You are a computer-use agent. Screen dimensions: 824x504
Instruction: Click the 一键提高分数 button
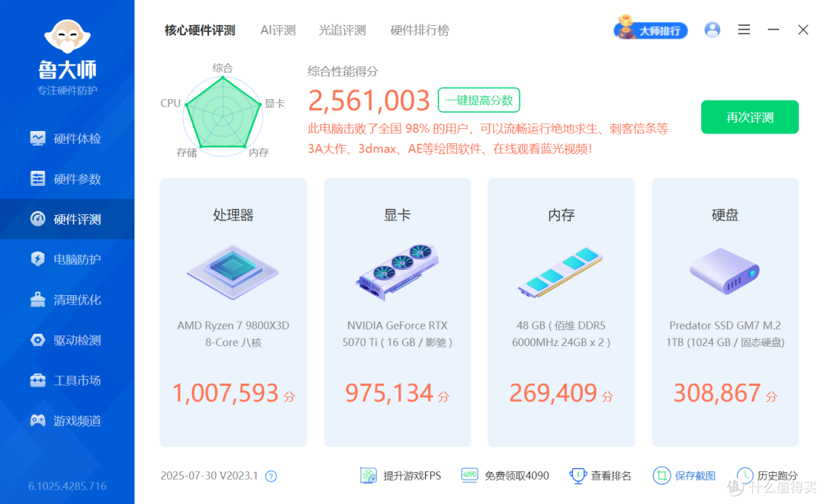point(478,101)
